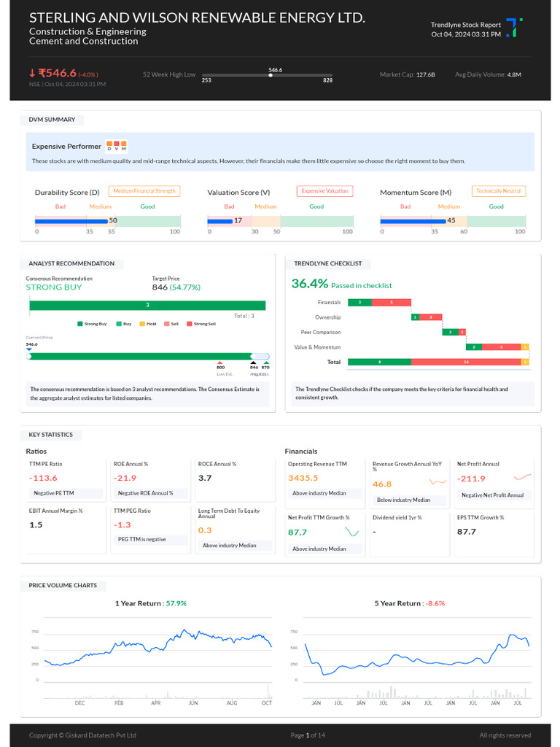Click the 52 Week High Low slider dot
Screen dimensions: 560x747
[271, 75]
